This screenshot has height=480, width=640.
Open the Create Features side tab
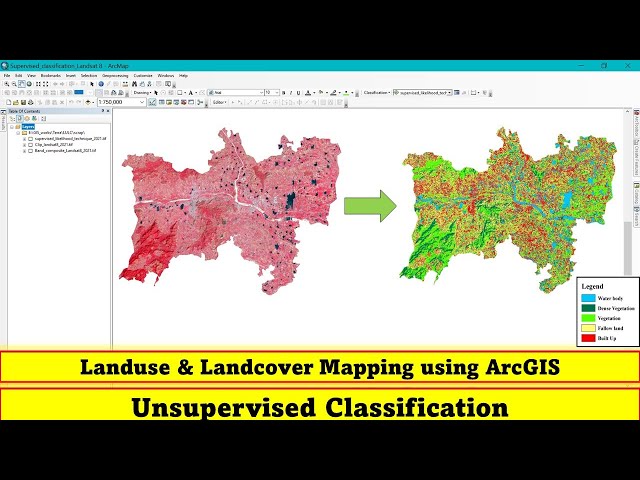(636, 158)
